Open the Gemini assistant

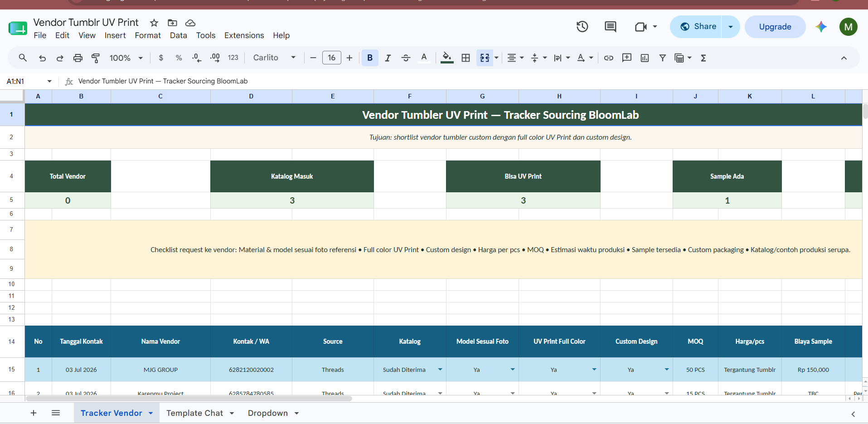[x=821, y=27]
